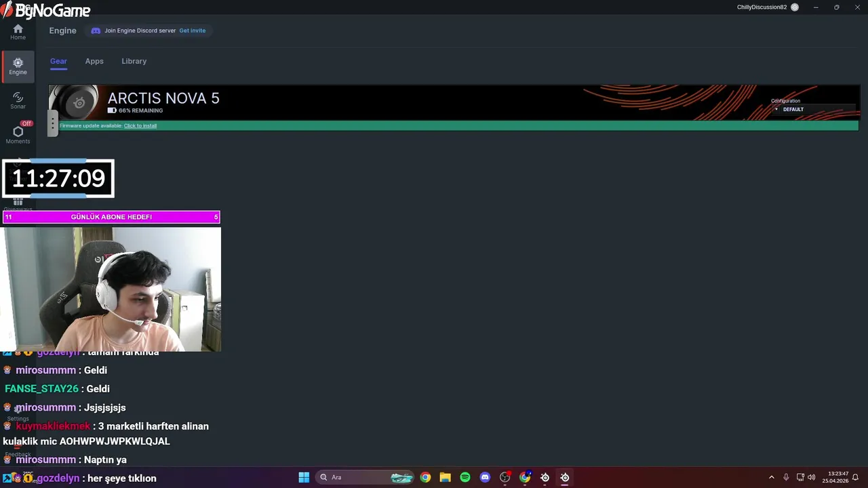Screen dimensions: 868x488
Task: Open Spotify from the taskbar
Action: 465,477
